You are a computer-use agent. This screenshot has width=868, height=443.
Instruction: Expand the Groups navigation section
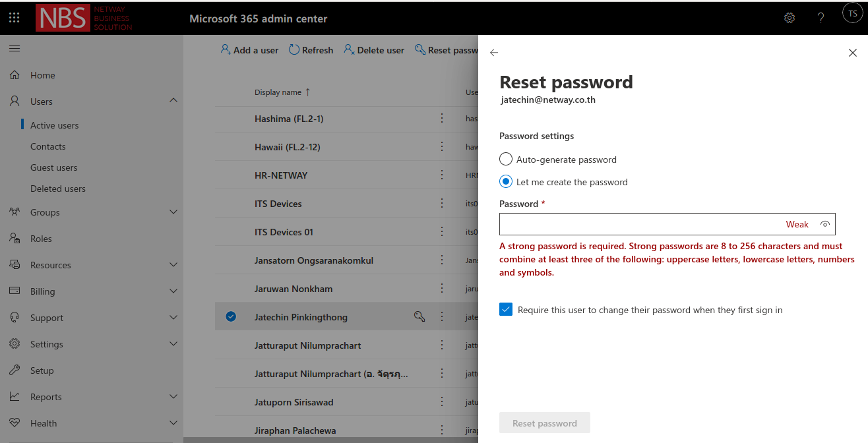pyautogui.click(x=173, y=212)
